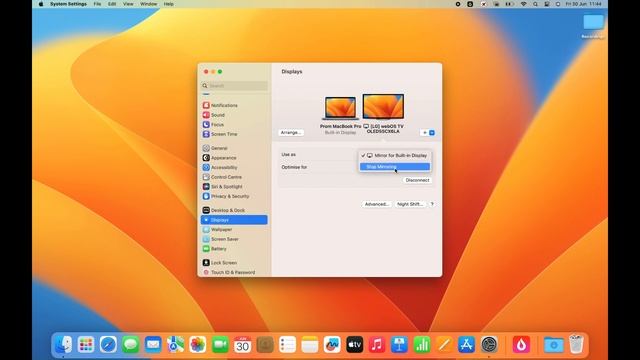
Task: Click the battery icon in menu bar
Action: click(509, 4)
